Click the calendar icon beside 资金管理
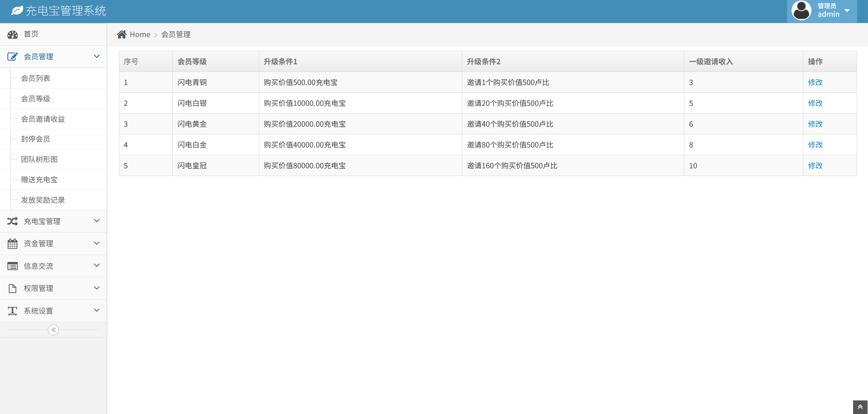The height and width of the screenshot is (414, 868). [13, 244]
